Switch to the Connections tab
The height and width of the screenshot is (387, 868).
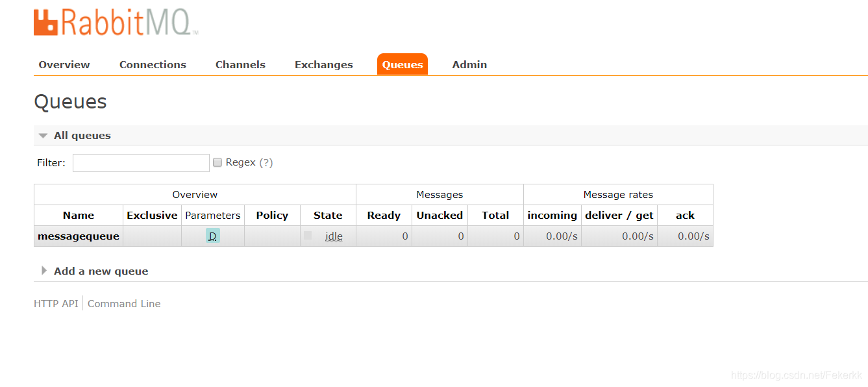point(153,64)
